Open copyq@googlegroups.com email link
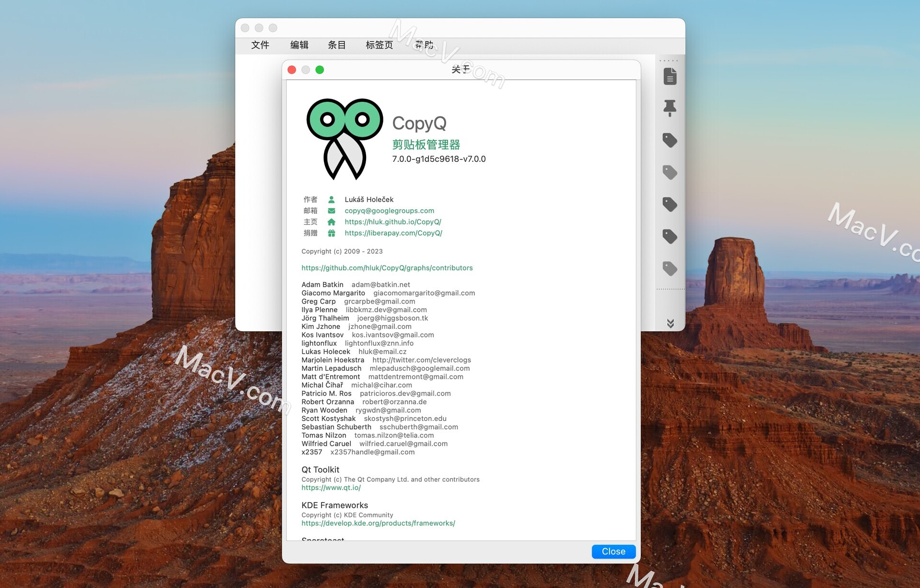This screenshot has height=588, width=920. tap(389, 211)
